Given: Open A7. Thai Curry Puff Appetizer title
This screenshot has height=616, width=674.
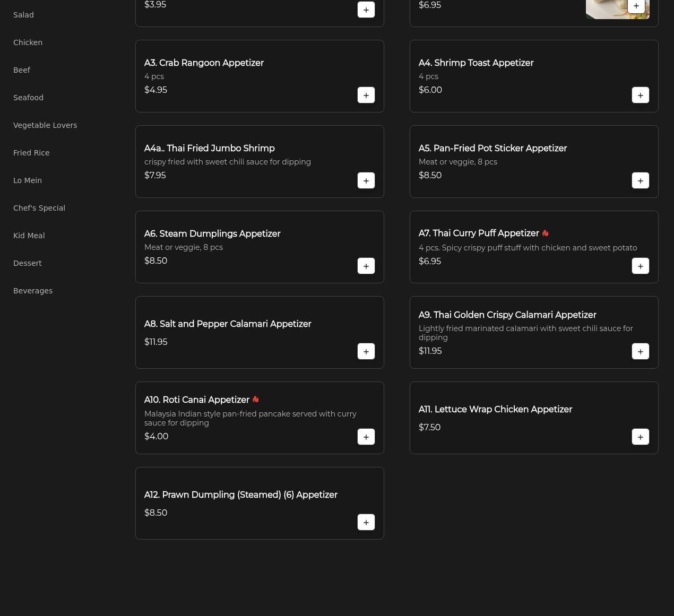Looking at the screenshot, I should tap(479, 233).
